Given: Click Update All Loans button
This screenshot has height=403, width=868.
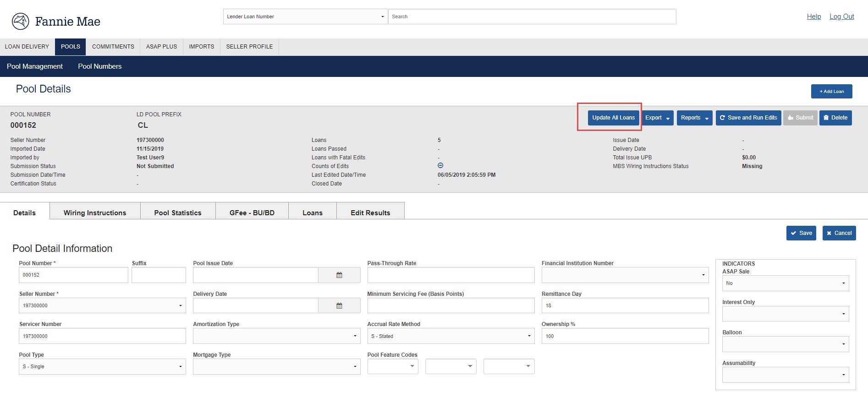Looking at the screenshot, I should click(614, 118).
